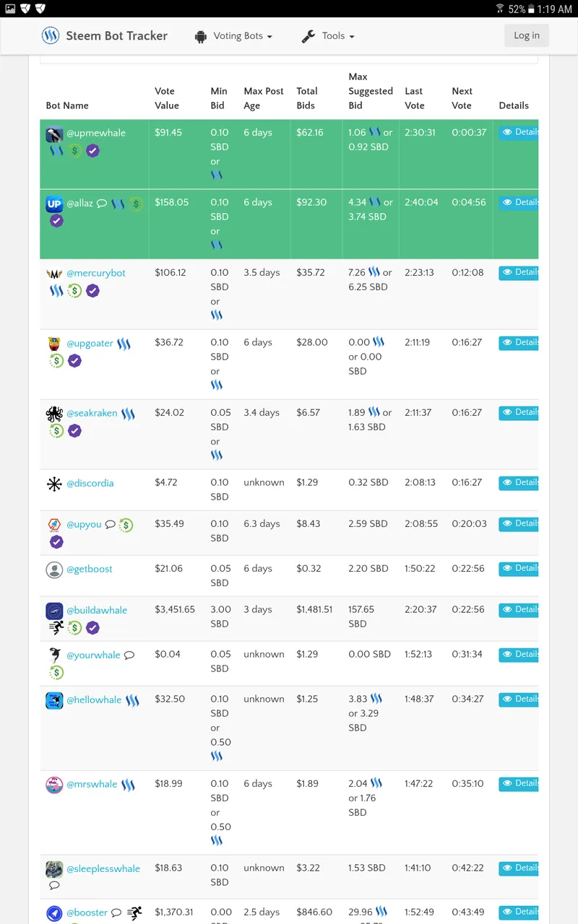Click the runner icon next to @booster
The width and height of the screenshot is (578, 924).
click(134, 913)
